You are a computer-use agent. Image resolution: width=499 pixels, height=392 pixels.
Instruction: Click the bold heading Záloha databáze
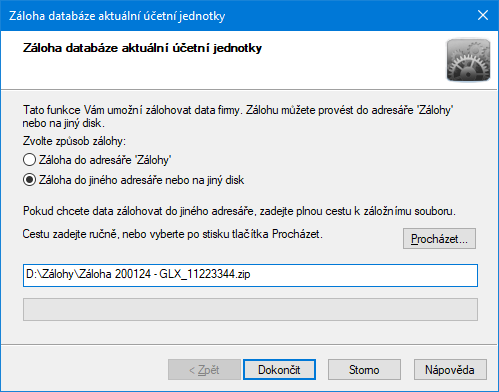(x=142, y=48)
